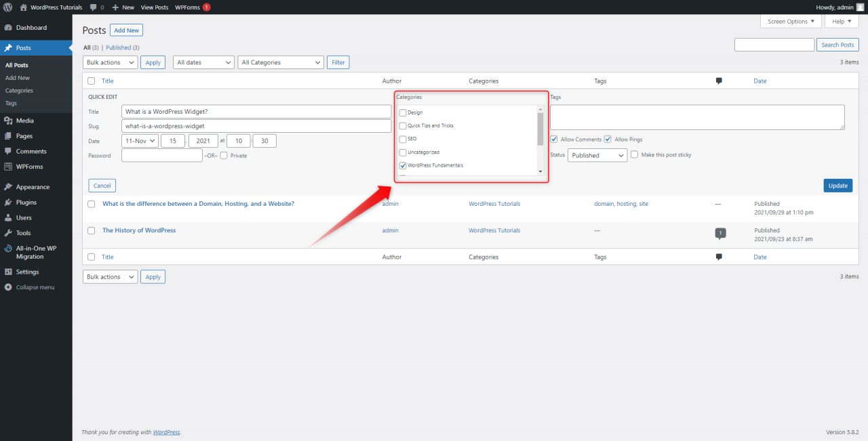Image resolution: width=868 pixels, height=441 pixels.
Task: Click the Tags text area
Action: tap(698, 117)
